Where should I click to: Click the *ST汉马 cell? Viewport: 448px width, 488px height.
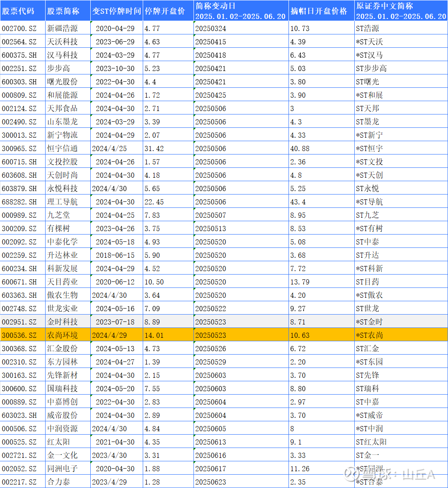(x=401, y=55)
